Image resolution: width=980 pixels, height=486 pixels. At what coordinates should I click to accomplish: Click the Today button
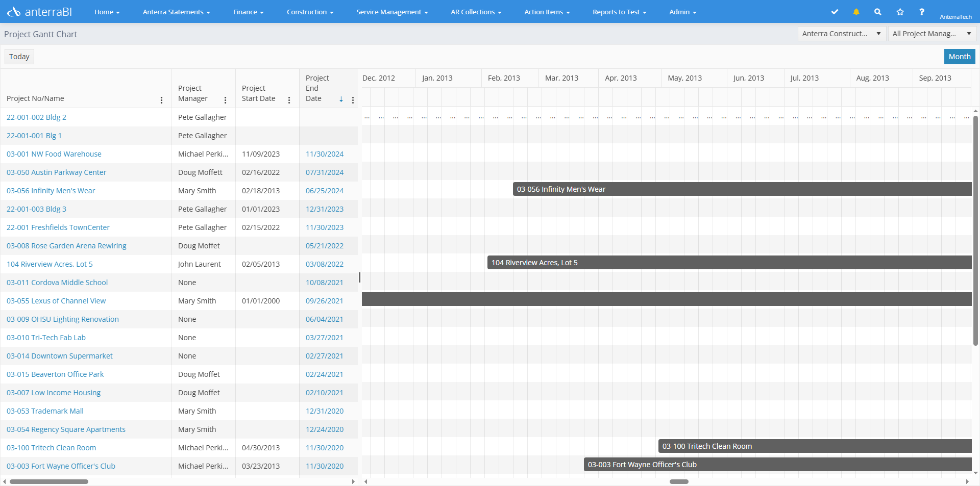point(19,57)
